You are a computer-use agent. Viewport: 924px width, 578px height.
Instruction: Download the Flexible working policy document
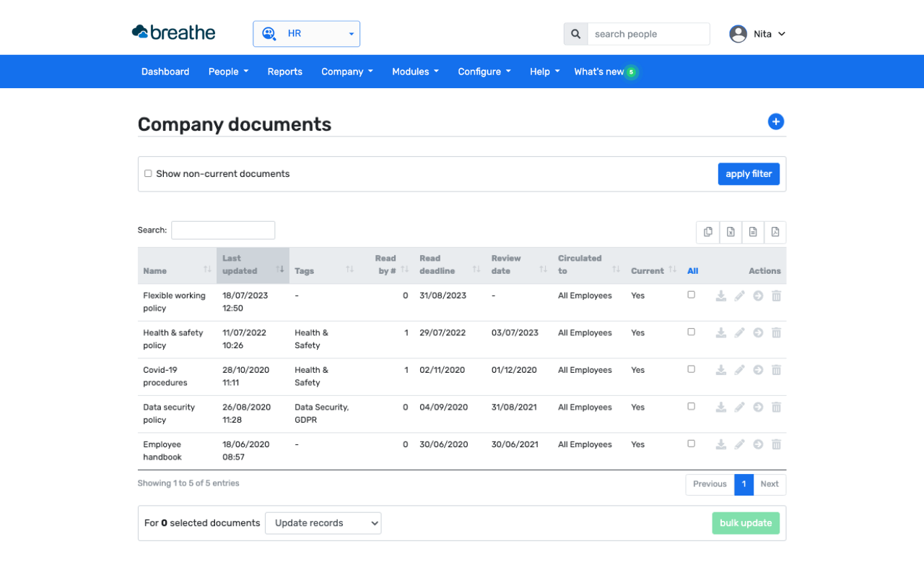pyautogui.click(x=720, y=296)
